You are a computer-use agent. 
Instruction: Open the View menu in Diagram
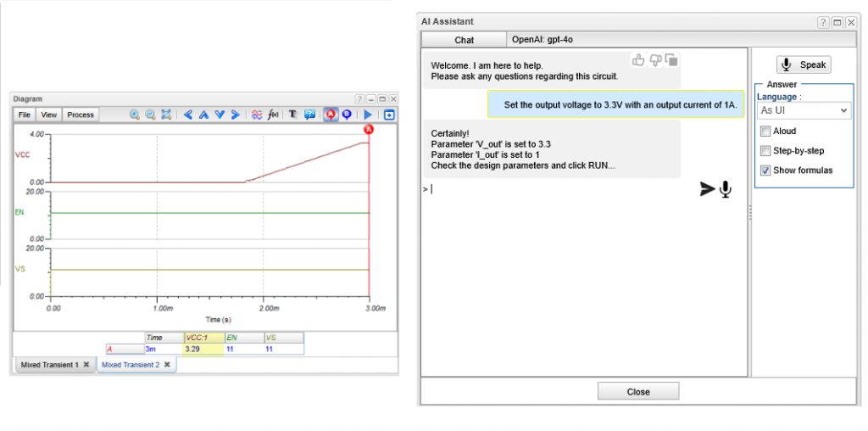[x=48, y=115]
